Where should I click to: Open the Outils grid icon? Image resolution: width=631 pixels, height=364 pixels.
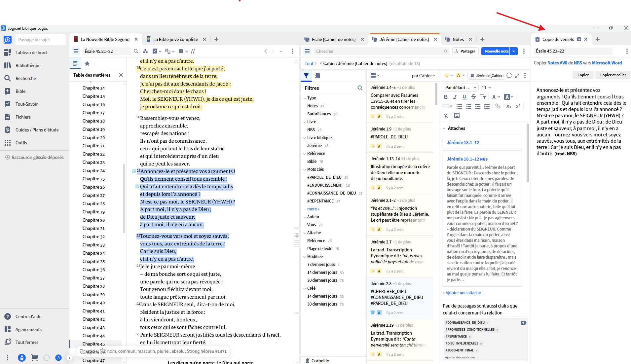tap(8, 143)
